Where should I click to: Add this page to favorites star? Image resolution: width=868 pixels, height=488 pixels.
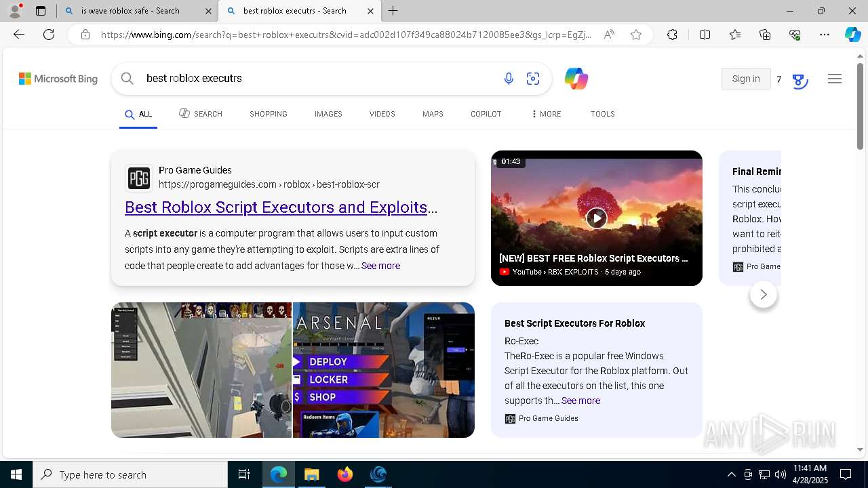[636, 35]
